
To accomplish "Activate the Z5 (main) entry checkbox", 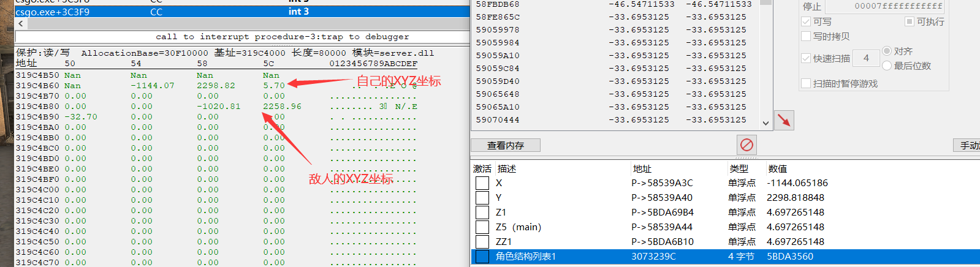I will (482, 227).
